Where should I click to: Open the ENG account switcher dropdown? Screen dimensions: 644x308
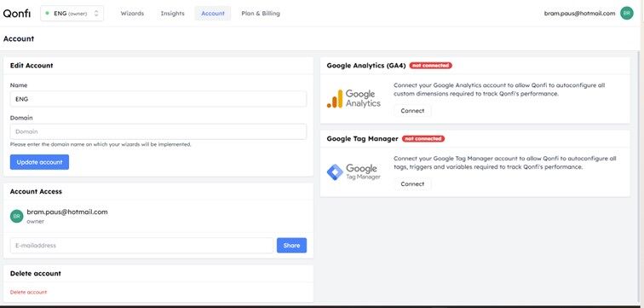coord(72,13)
